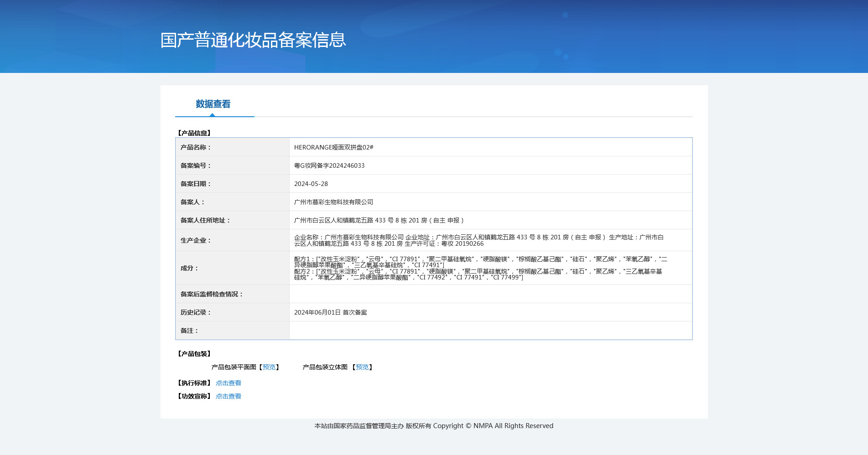The image size is (868, 455).
Task: Click the 备案编号 value 粤G妆网备字2024246033
Action: coord(329,165)
